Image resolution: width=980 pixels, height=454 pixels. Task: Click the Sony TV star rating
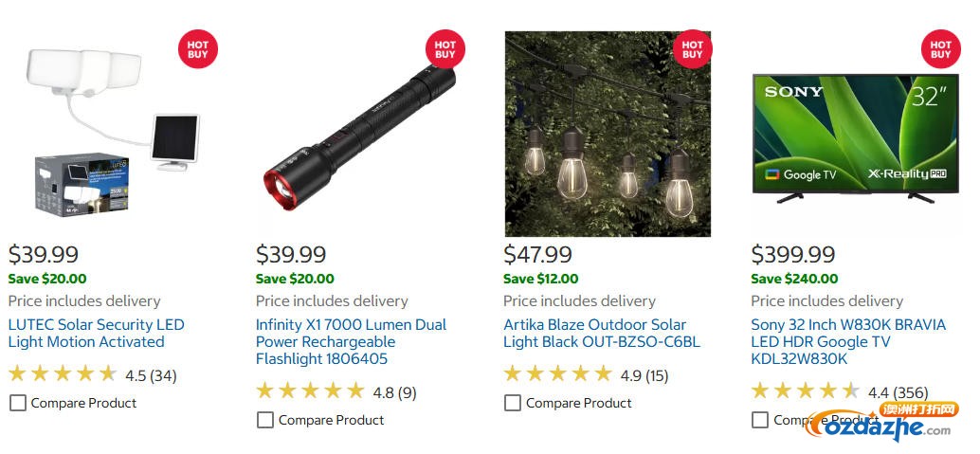805,391
